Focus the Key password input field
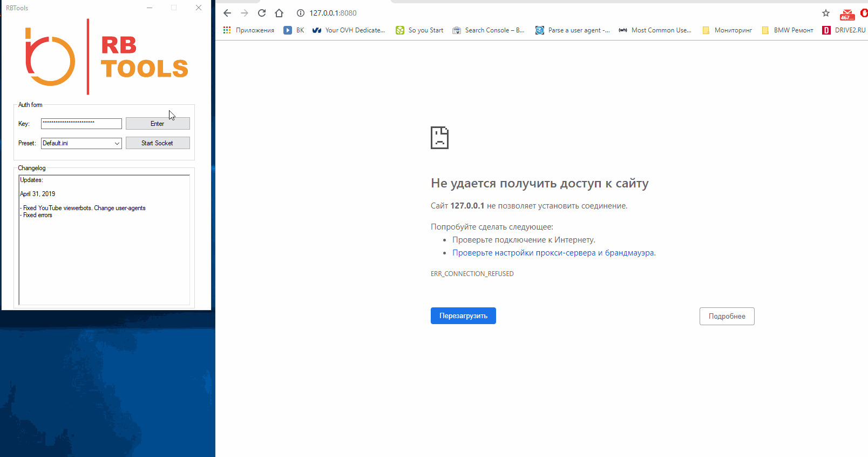868x457 pixels. 81,124
